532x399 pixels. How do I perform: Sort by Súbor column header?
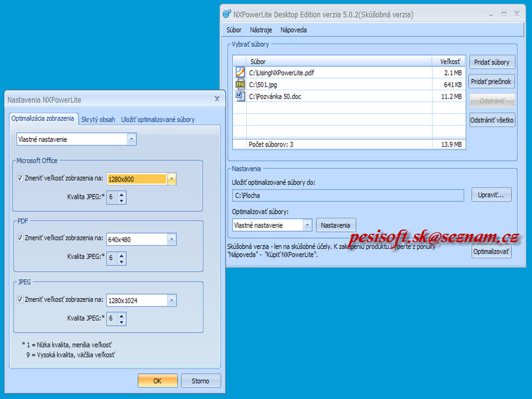pos(339,61)
